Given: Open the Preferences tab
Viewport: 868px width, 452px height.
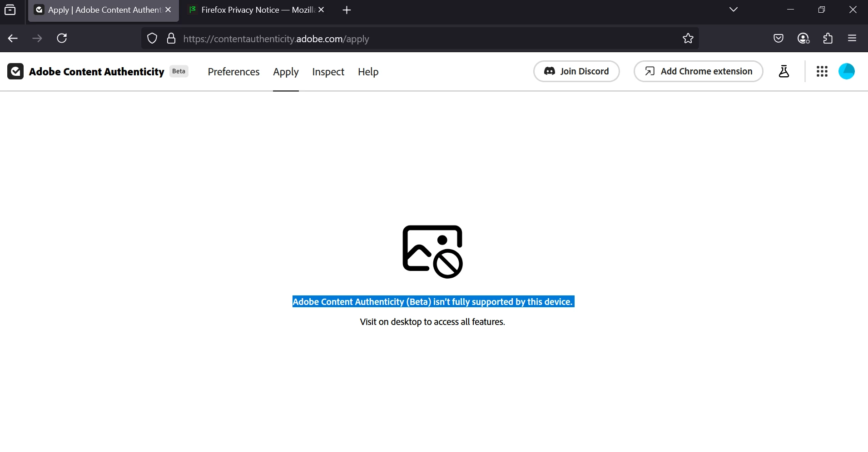Looking at the screenshot, I should 233,72.
